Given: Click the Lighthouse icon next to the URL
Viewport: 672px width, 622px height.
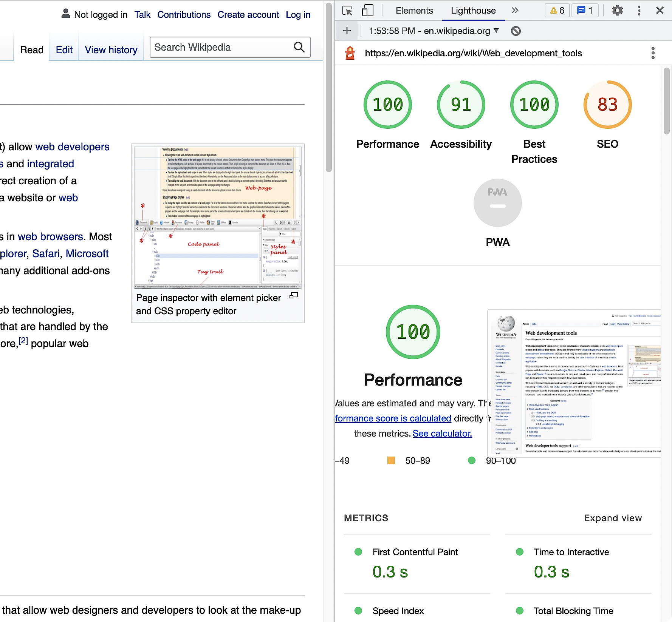Looking at the screenshot, I should click(x=350, y=53).
